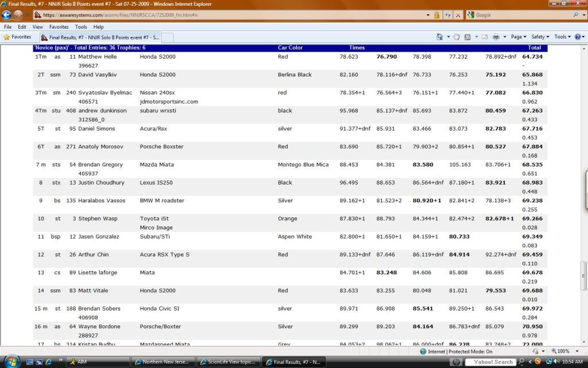Click the status bar security zone icon
The width and height of the screenshot is (588, 368).
pyautogui.click(x=423, y=351)
